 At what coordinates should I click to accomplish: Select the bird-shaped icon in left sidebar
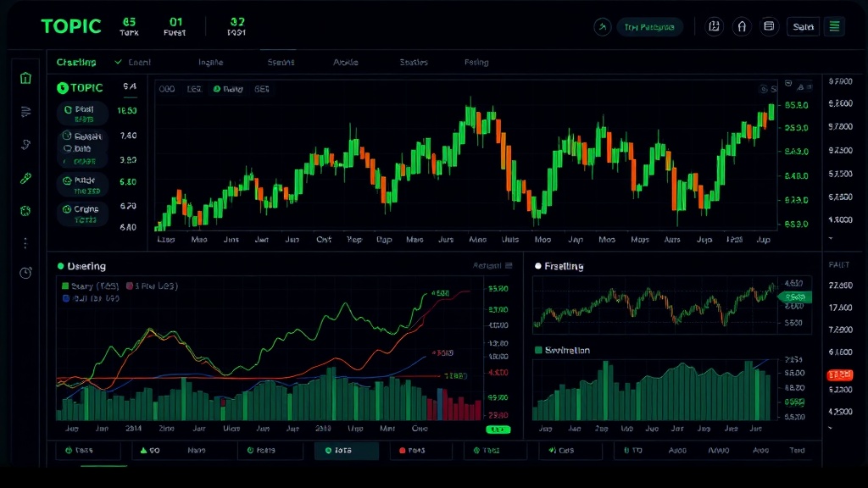point(25,145)
